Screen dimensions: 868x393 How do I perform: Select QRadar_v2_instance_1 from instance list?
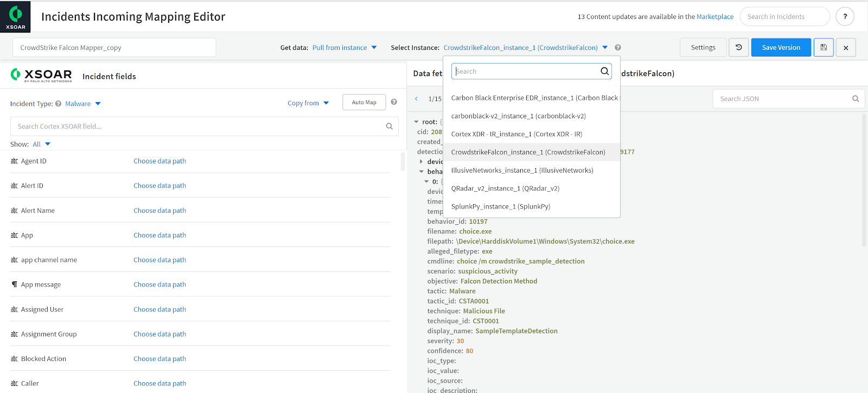tap(505, 188)
